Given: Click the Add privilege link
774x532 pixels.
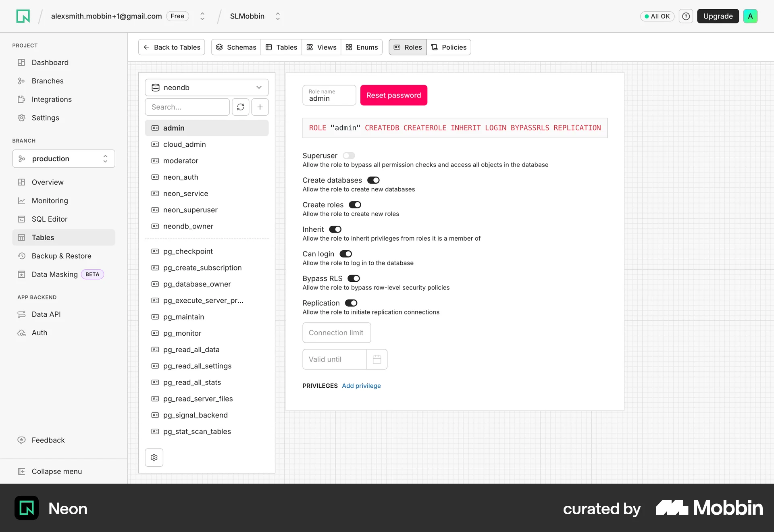Looking at the screenshot, I should (x=361, y=386).
